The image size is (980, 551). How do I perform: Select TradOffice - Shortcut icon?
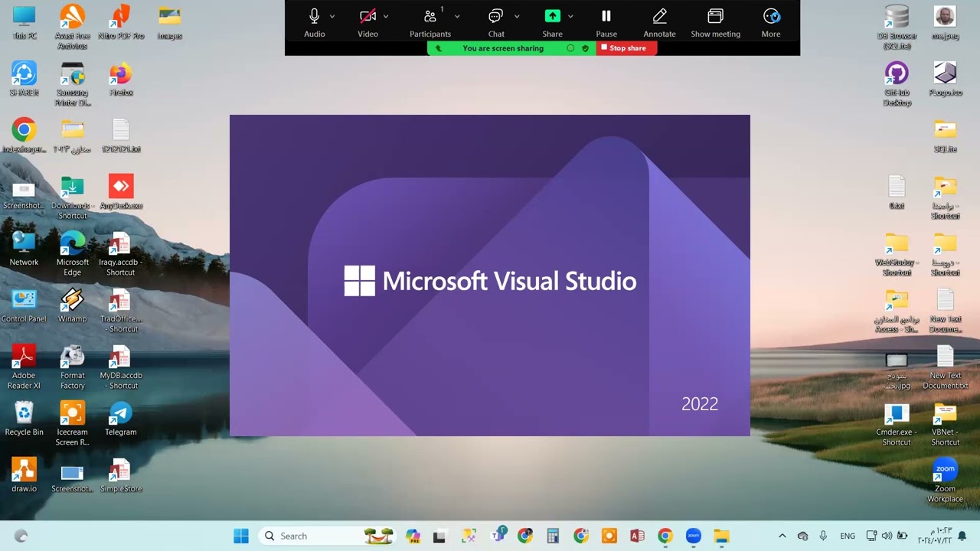(x=121, y=311)
